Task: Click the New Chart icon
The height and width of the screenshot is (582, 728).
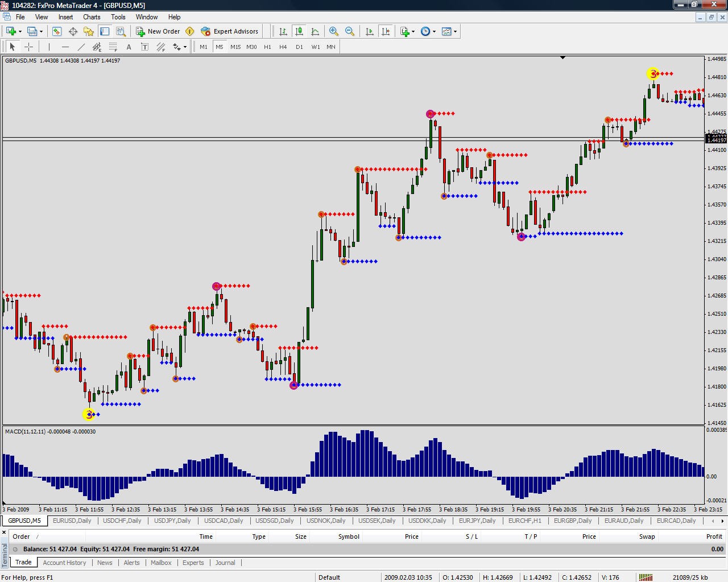Action: [x=11, y=31]
